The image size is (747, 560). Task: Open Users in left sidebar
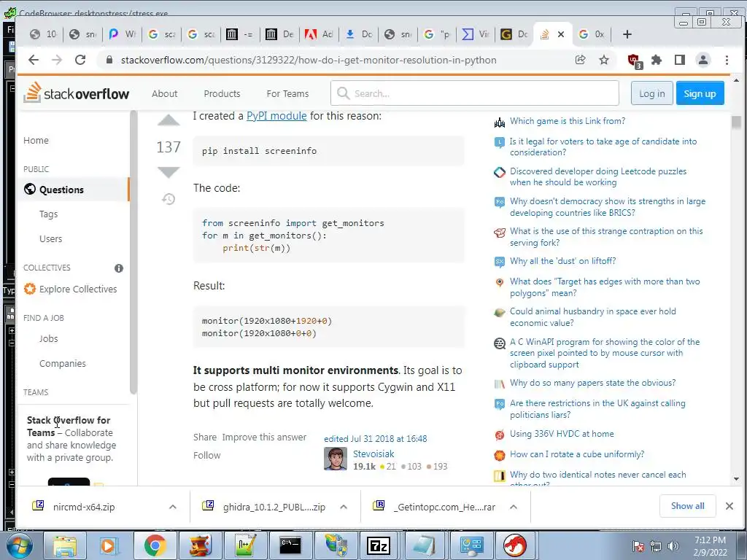50,238
